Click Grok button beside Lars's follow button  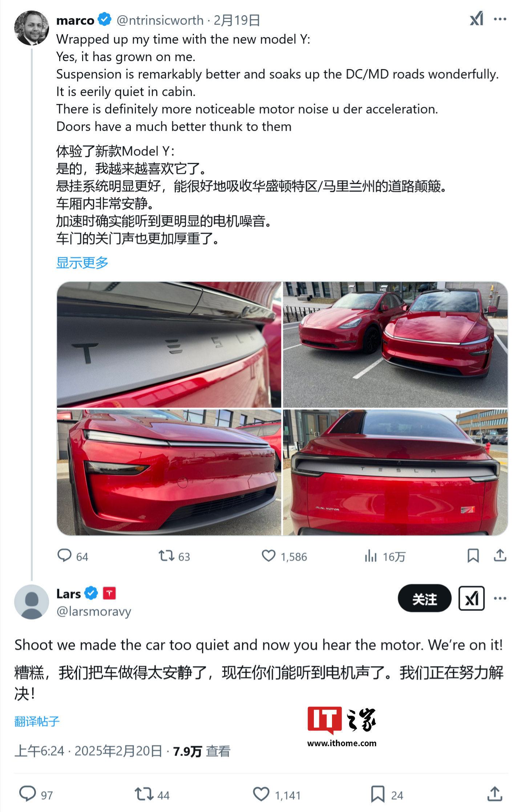pos(471,598)
